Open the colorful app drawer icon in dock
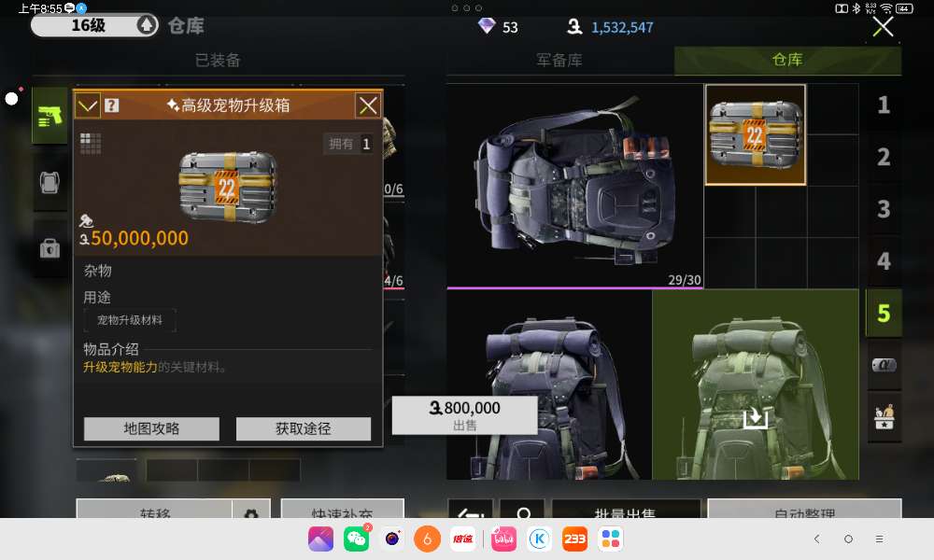 coord(611,539)
